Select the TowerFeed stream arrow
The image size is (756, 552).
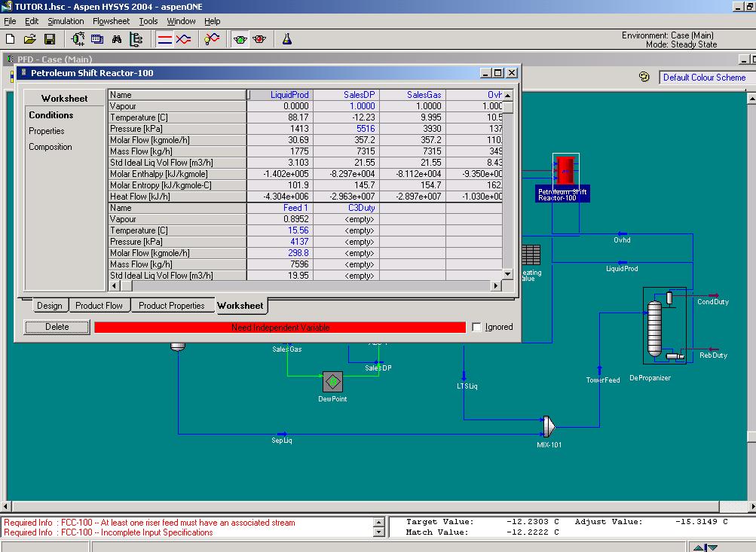pos(599,370)
